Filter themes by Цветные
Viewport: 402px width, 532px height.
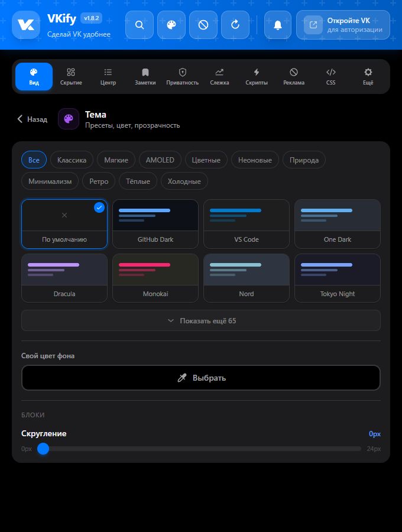206,160
